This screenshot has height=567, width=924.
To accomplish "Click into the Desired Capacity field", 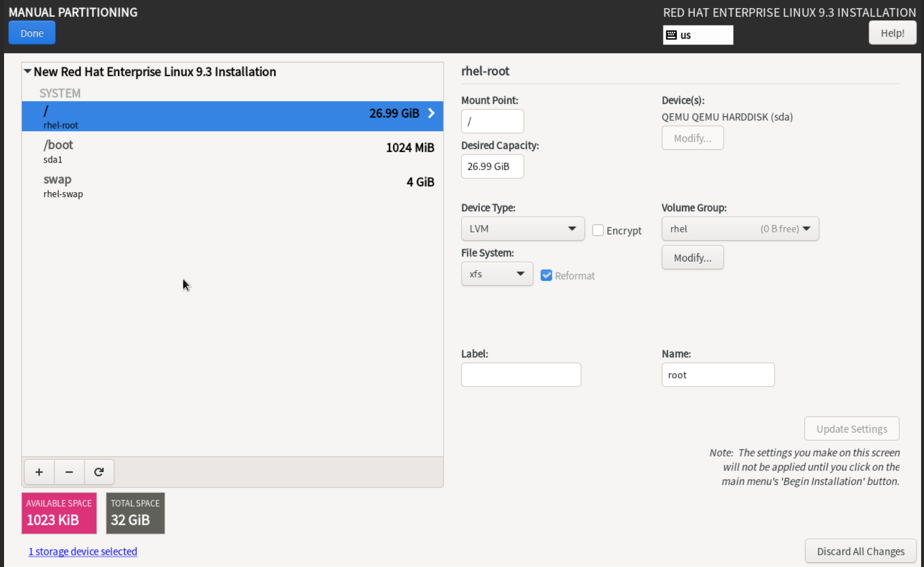I will [492, 167].
